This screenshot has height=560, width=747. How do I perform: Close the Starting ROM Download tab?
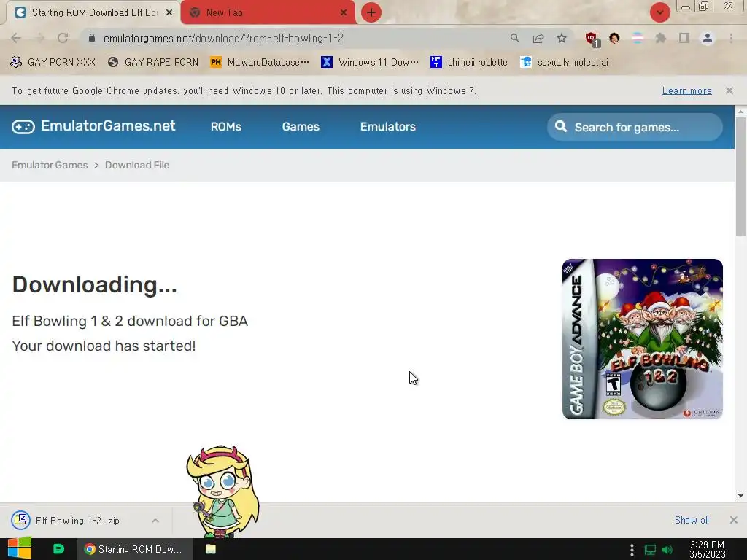pyautogui.click(x=169, y=12)
